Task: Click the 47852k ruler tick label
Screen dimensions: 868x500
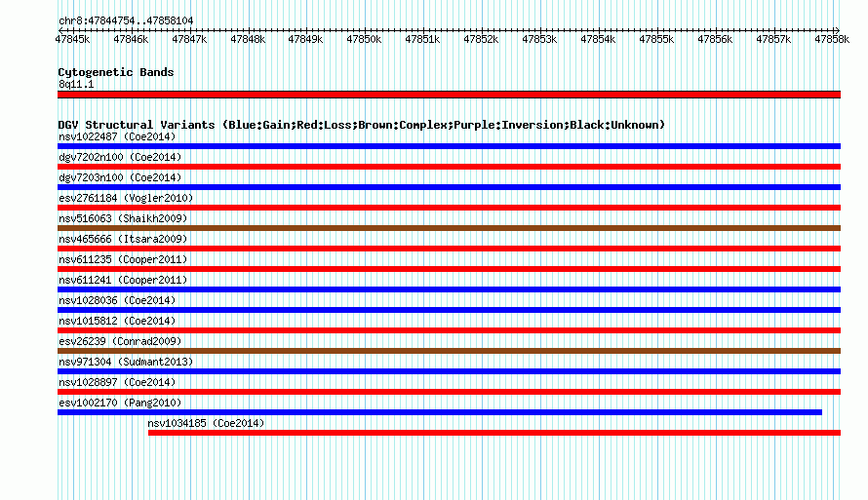Action: pos(481,40)
